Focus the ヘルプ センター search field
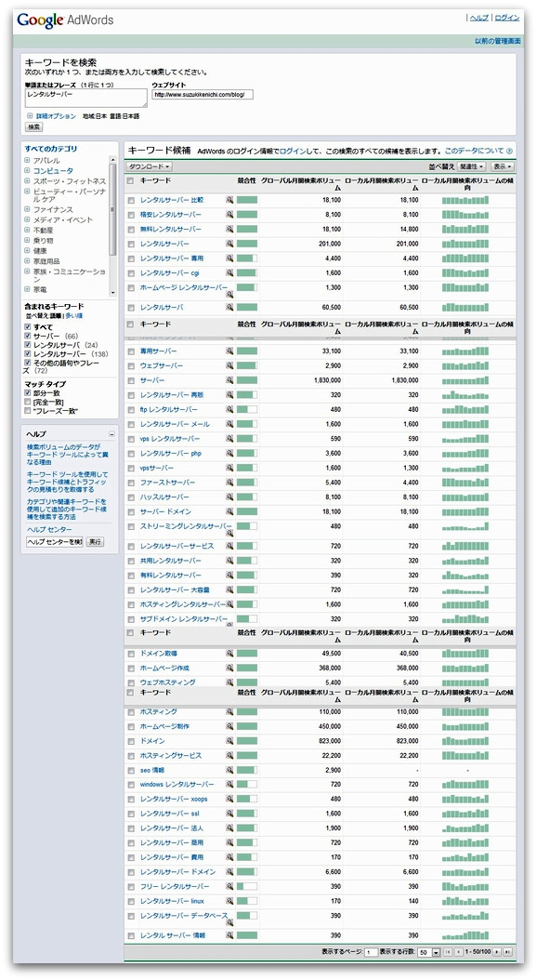This screenshot has width=537, height=980. point(54,542)
